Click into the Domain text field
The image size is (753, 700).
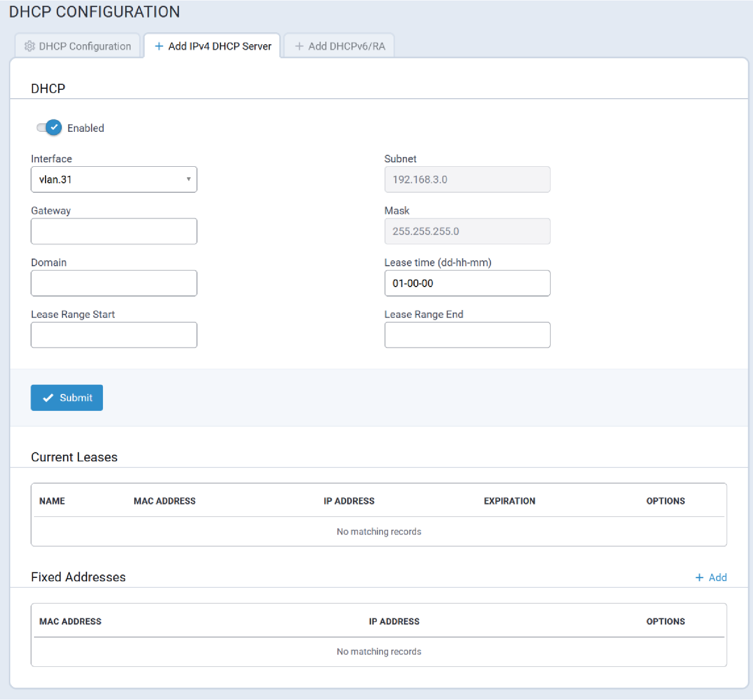point(114,283)
